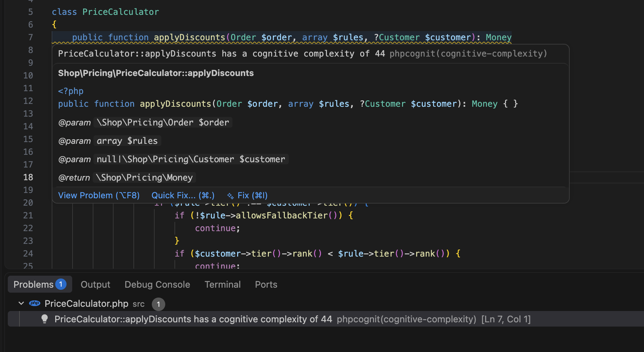Viewport: 644px width, 352px height.
Task: Click the Money return type on line 7
Action: 499,37
